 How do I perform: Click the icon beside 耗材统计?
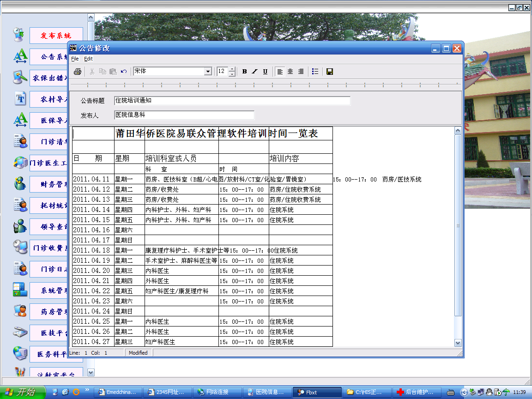pos(20,205)
